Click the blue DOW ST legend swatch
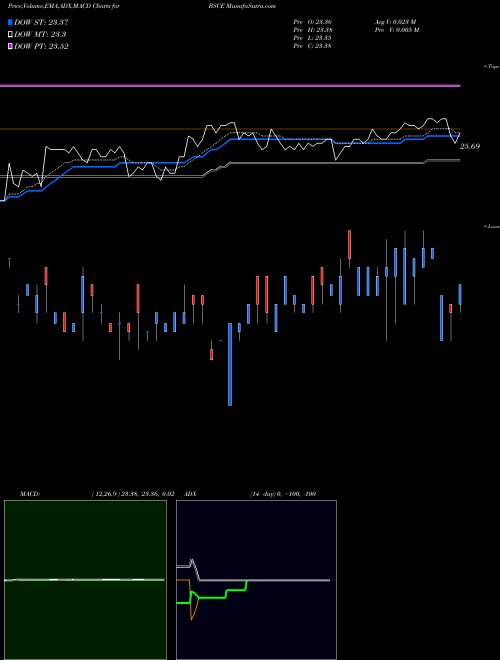This screenshot has width=500, height=660. click(x=11, y=22)
